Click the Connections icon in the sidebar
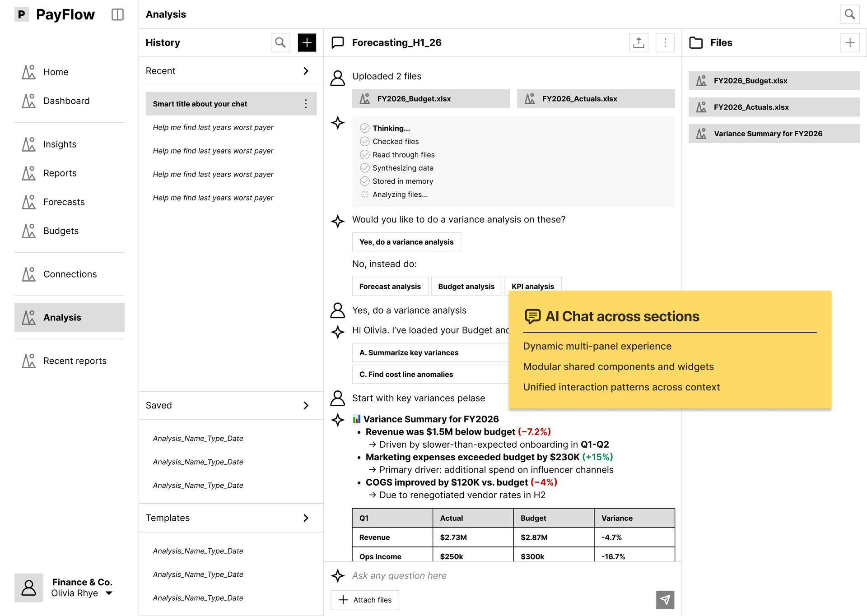This screenshot has width=867, height=616. point(29,274)
